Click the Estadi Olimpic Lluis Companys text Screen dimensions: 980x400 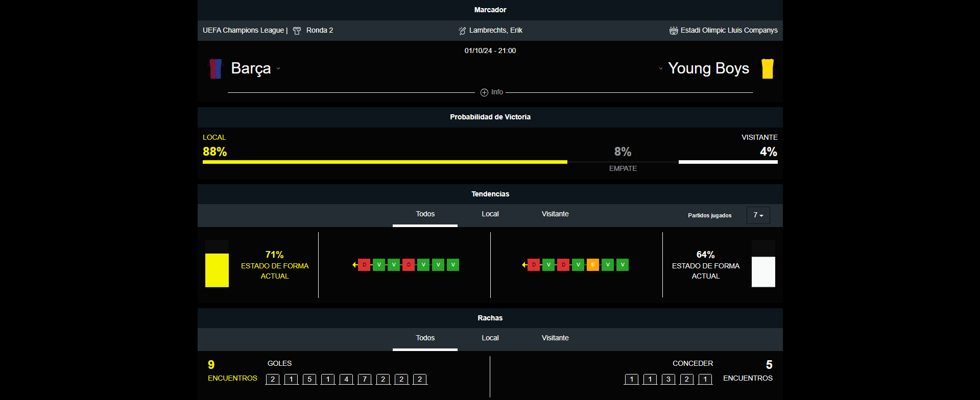(x=729, y=31)
